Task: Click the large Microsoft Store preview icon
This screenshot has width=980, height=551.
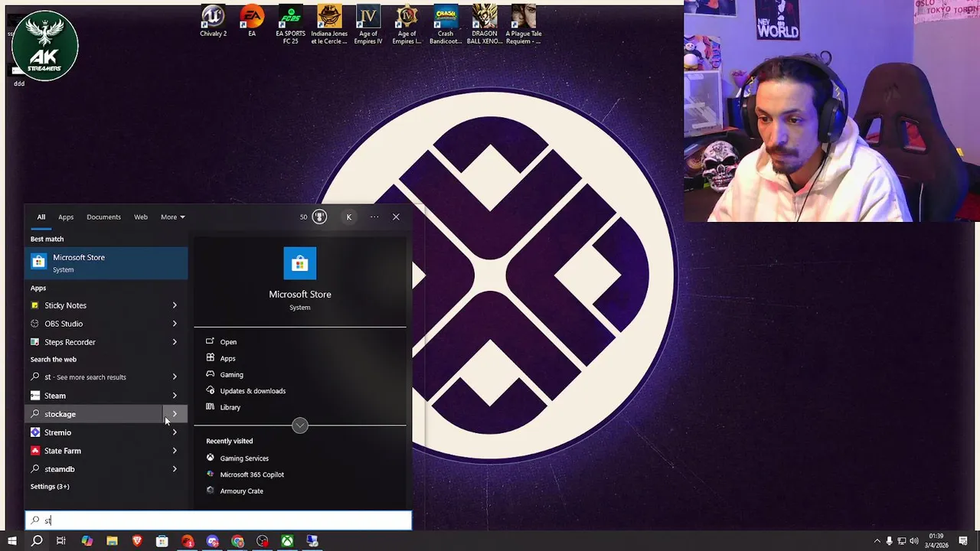Action: (x=299, y=263)
